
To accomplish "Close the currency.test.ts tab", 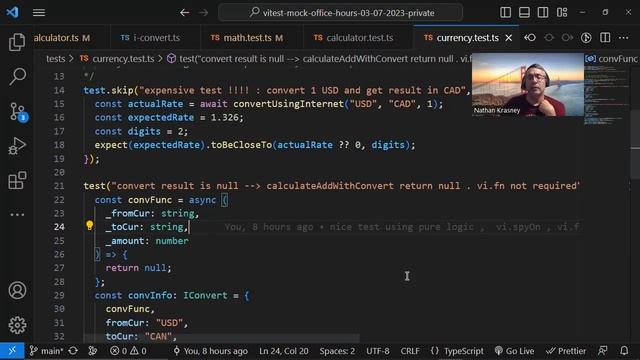I will (509, 38).
